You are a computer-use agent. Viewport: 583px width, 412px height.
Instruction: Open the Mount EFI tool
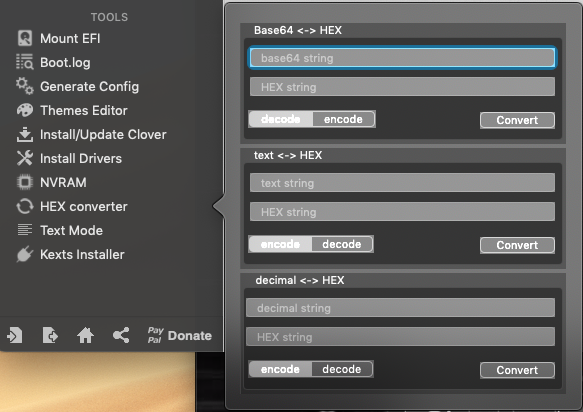pyautogui.click(x=70, y=38)
